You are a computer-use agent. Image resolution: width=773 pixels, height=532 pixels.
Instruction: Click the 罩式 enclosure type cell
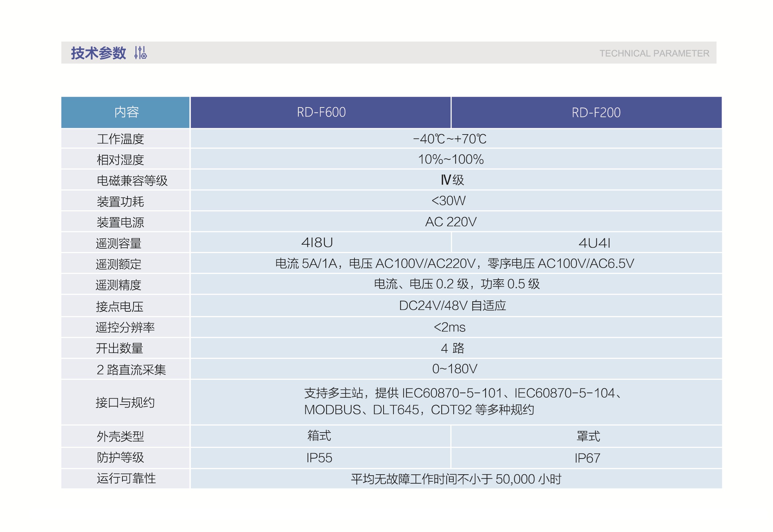[588, 437]
